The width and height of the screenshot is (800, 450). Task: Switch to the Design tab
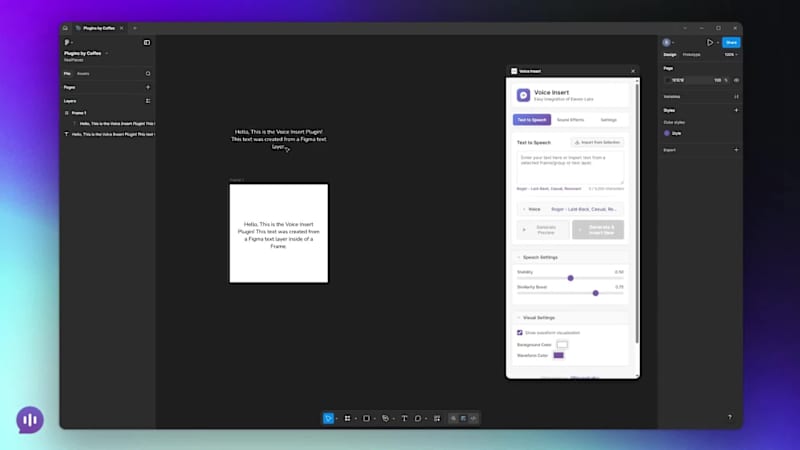click(669, 55)
